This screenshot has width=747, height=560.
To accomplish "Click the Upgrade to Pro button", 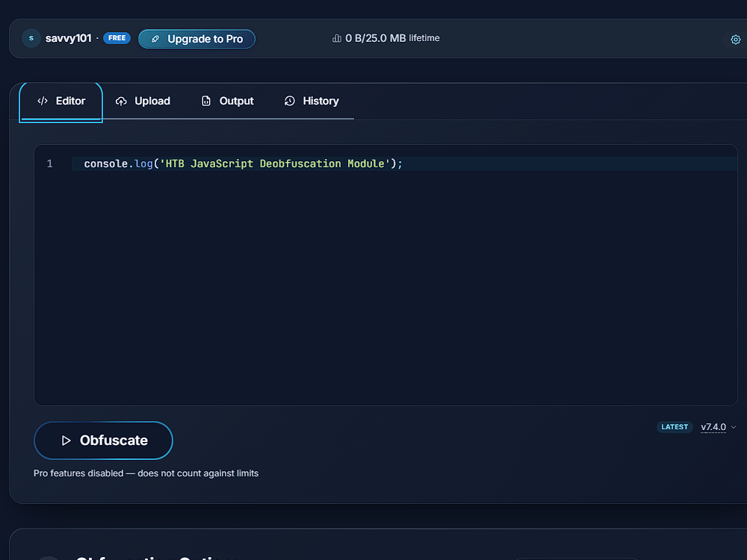I will [196, 39].
